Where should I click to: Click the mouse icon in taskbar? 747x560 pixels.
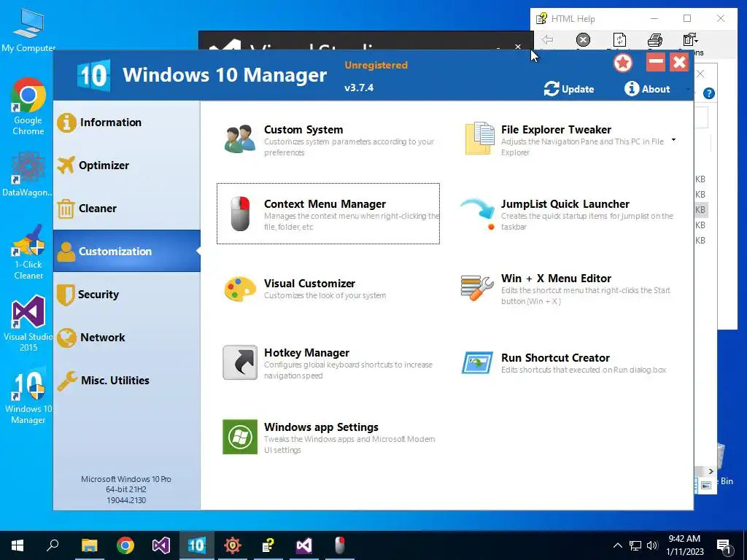pos(340,545)
